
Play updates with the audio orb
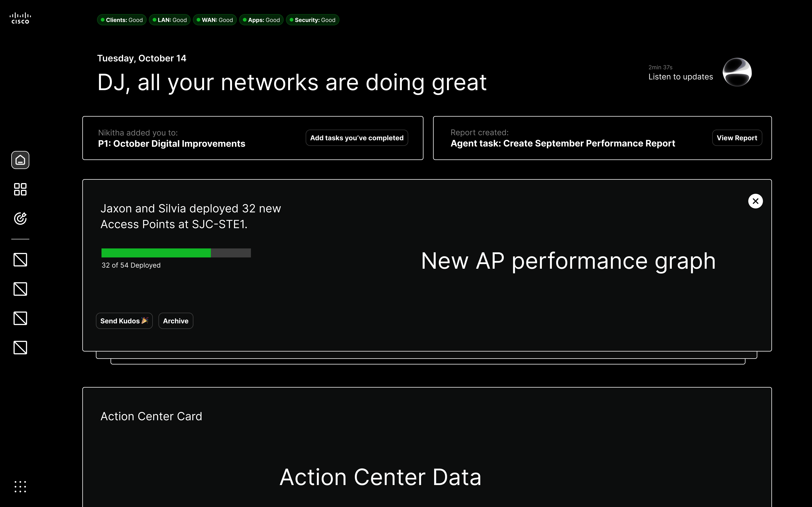(x=737, y=72)
